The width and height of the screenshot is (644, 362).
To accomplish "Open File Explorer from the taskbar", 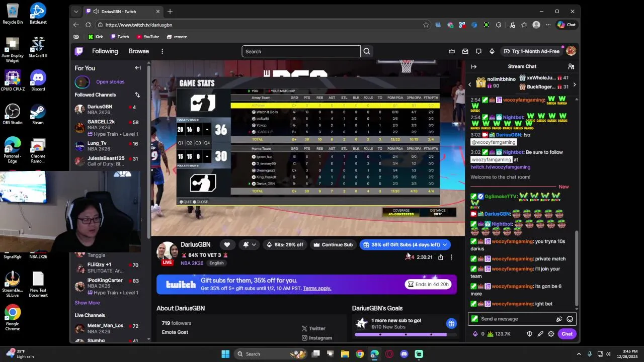I will pyautogui.click(x=345, y=354).
